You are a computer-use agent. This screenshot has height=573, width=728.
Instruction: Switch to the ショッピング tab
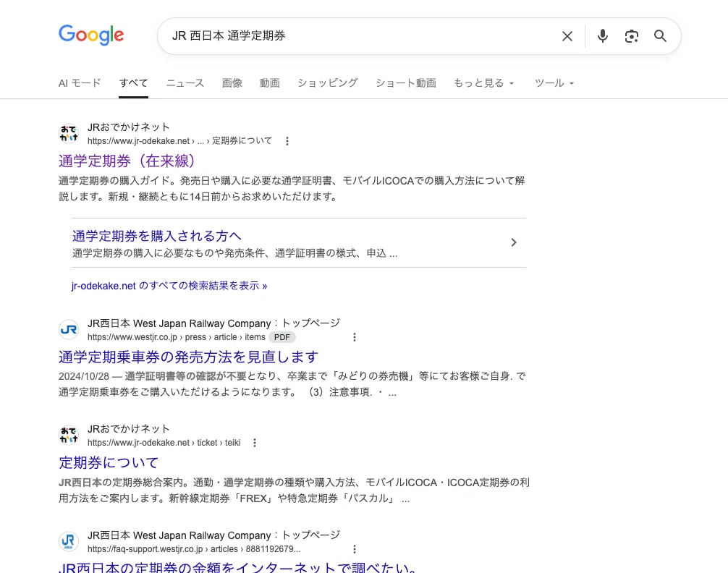pyautogui.click(x=328, y=83)
